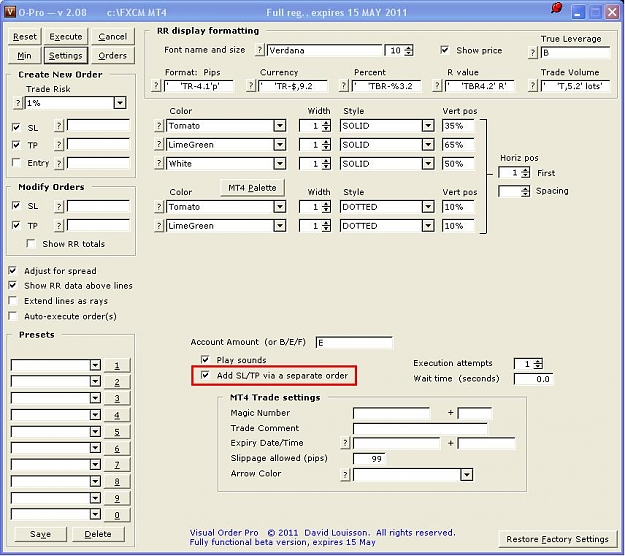Delete the selected preset
The width and height of the screenshot is (625, 556).
coord(98,534)
